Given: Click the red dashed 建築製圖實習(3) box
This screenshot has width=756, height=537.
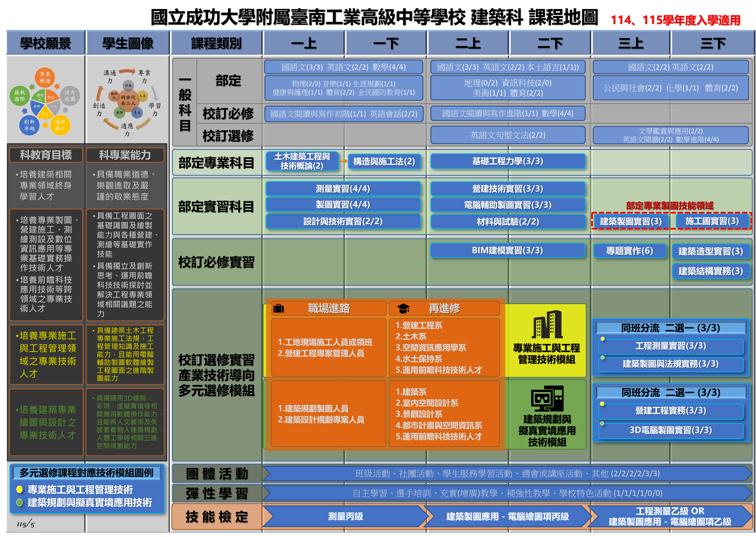Looking at the screenshot, I should coord(630,221).
